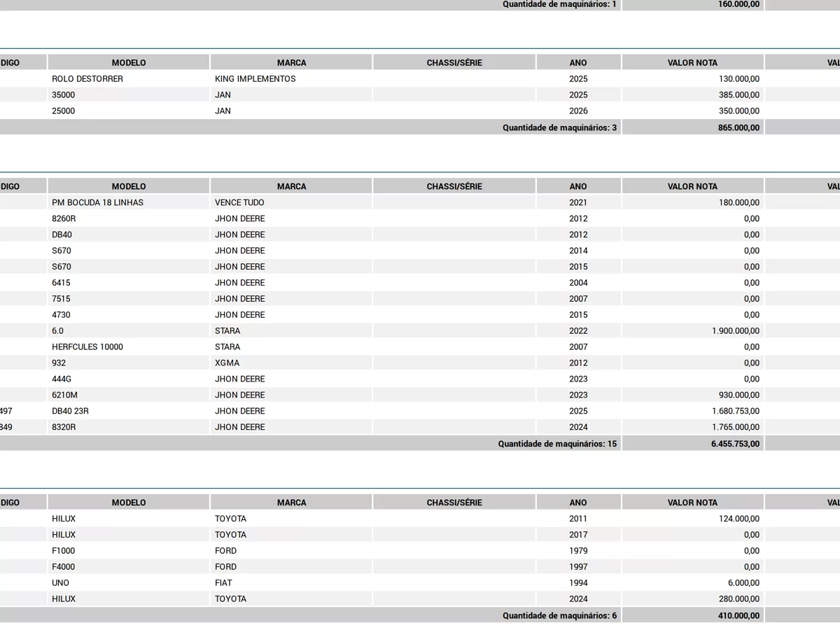
Task: Select the UNO model cell
Action: coord(129,583)
